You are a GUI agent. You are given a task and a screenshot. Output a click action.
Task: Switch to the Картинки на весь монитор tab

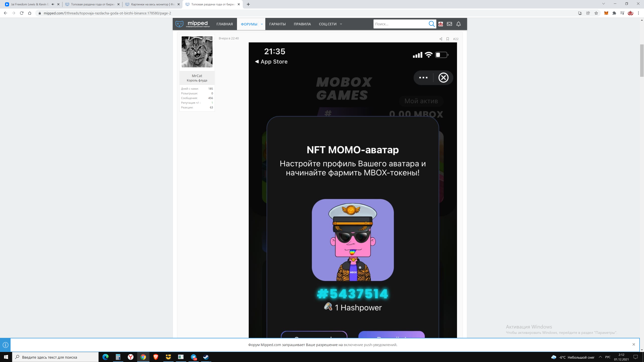click(x=152, y=4)
